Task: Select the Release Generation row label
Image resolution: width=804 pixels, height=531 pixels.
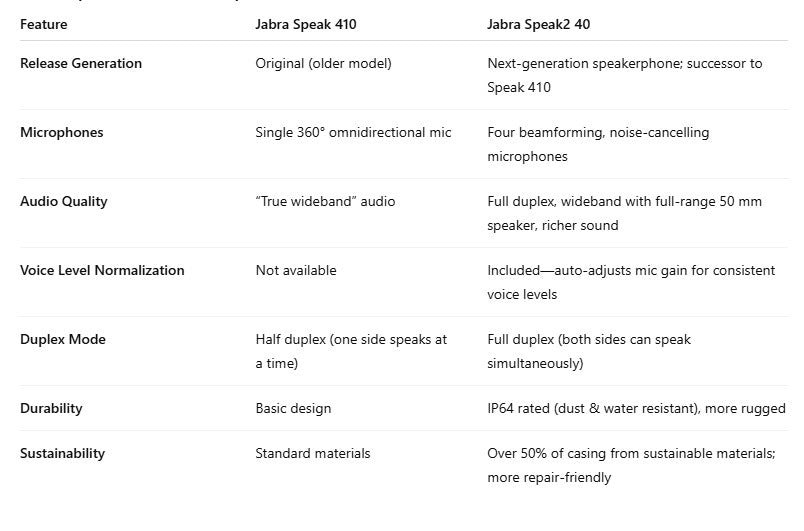Action: click(x=81, y=63)
